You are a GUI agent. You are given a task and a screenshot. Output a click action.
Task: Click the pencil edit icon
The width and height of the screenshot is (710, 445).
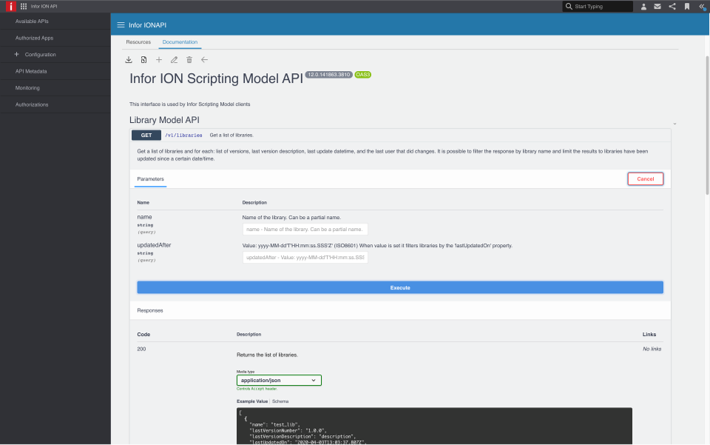tap(174, 60)
